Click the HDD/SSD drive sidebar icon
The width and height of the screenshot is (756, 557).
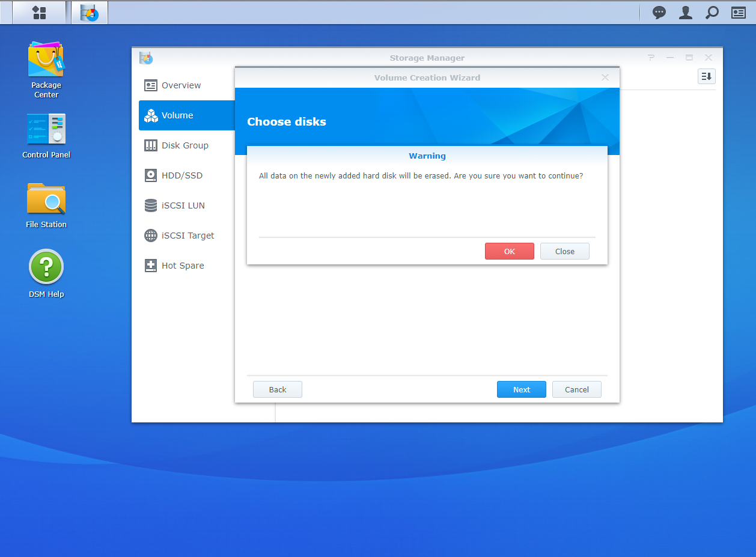(151, 175)
